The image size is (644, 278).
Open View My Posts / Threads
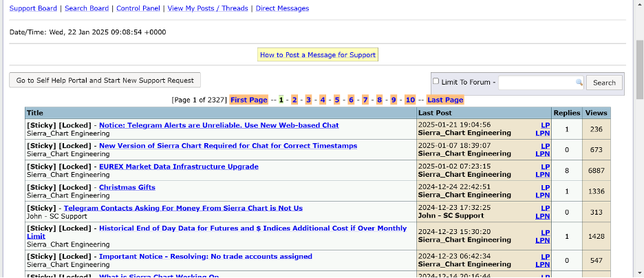point(208,8)
